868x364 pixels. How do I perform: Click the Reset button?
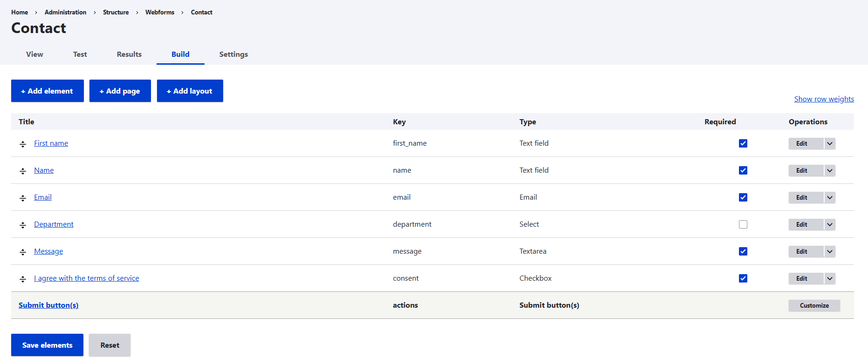tap(110, 345)
